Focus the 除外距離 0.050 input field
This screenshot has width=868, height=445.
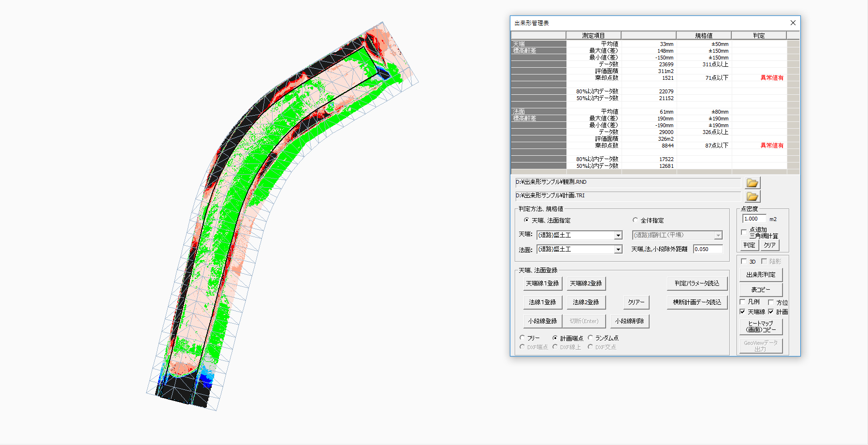pyautogui.click(x=708, y=249)
